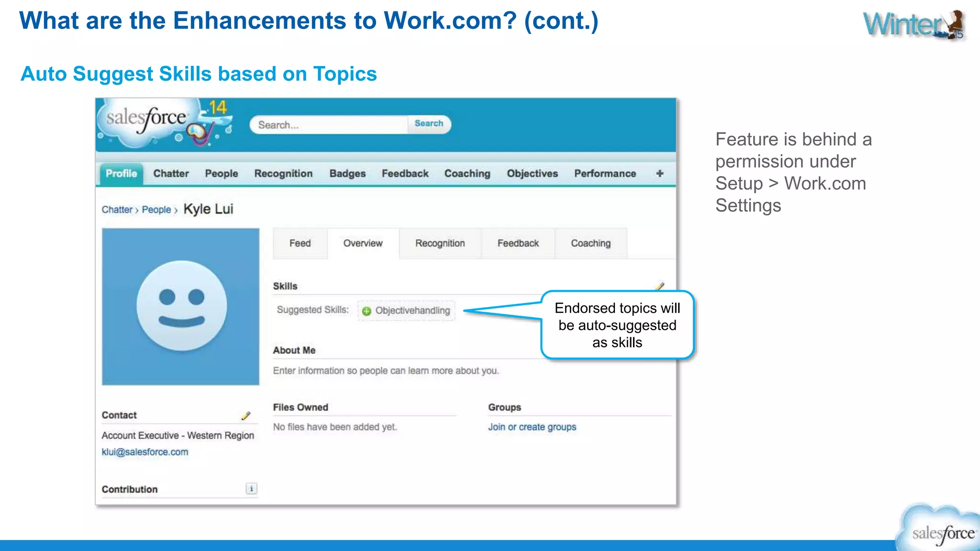Viewport: 980px width, 551px height.
Task: Open the People tab
Action: 222,174
